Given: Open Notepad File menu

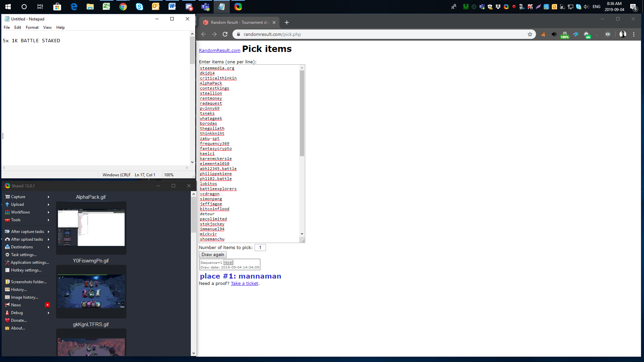Looking at the screenshot, I should [7, 27].
